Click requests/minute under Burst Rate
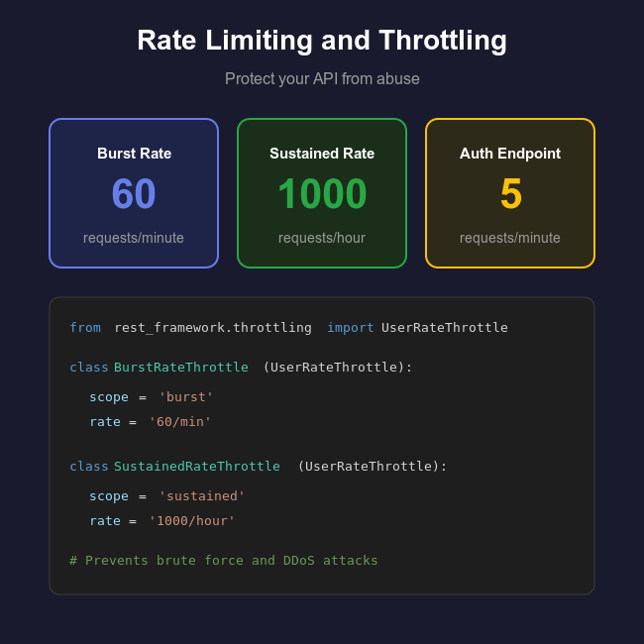 (134, 238)
